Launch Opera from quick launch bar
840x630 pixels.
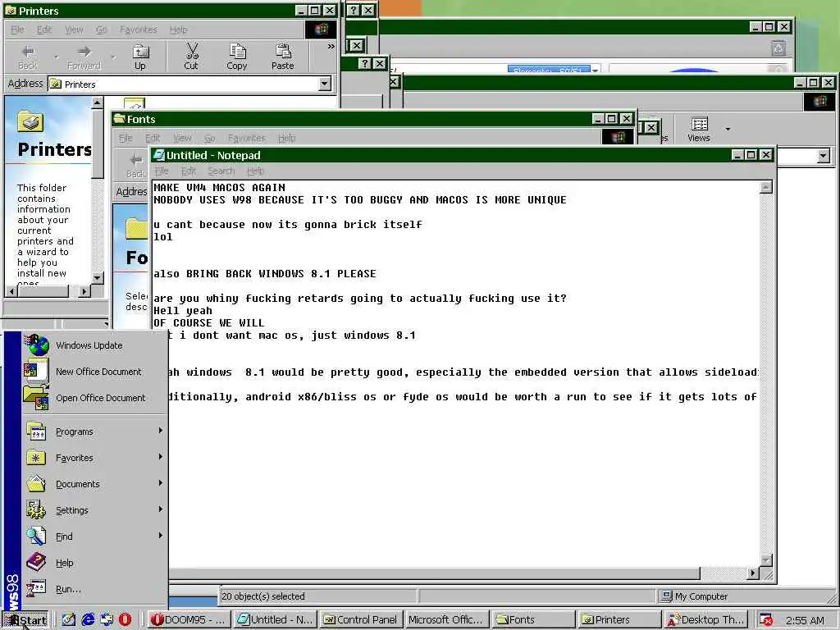[x=125, y=620]
